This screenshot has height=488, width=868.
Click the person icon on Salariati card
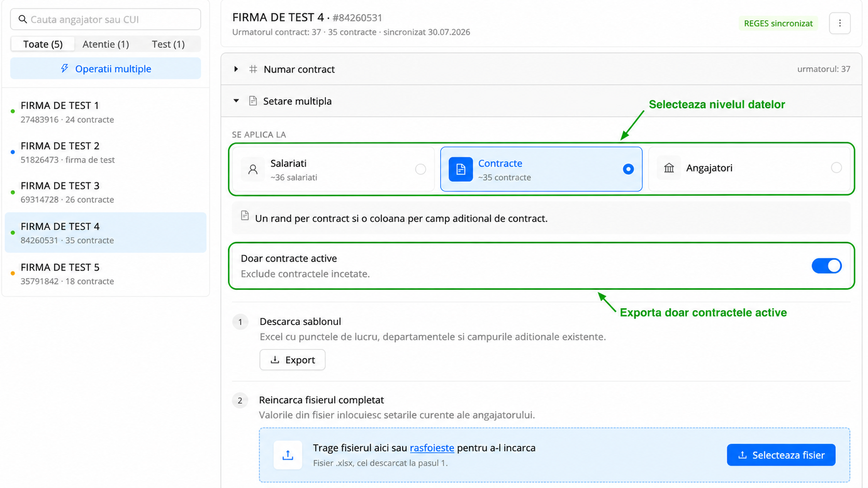coord(253,169)
